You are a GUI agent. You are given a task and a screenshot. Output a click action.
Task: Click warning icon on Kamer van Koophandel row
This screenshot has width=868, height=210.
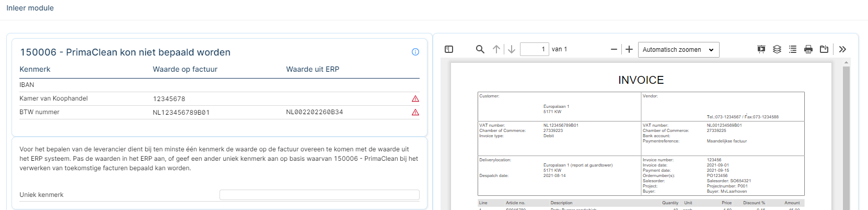point(415,98)
